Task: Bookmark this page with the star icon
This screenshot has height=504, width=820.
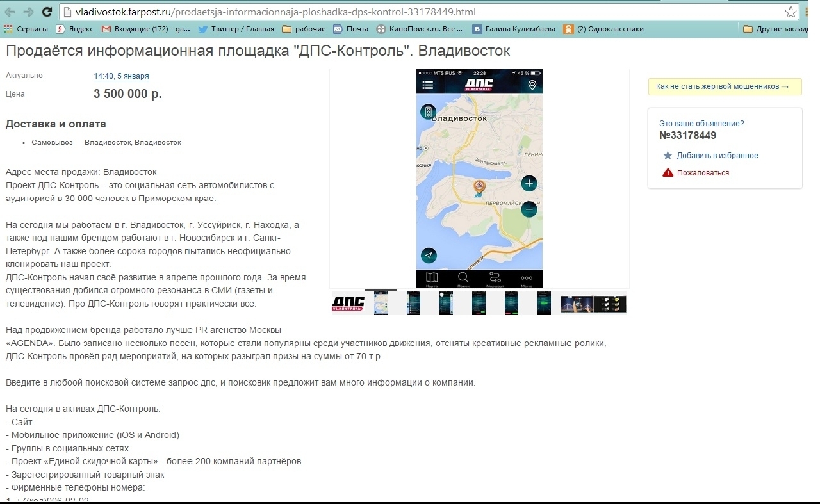Action: [791, 12]
